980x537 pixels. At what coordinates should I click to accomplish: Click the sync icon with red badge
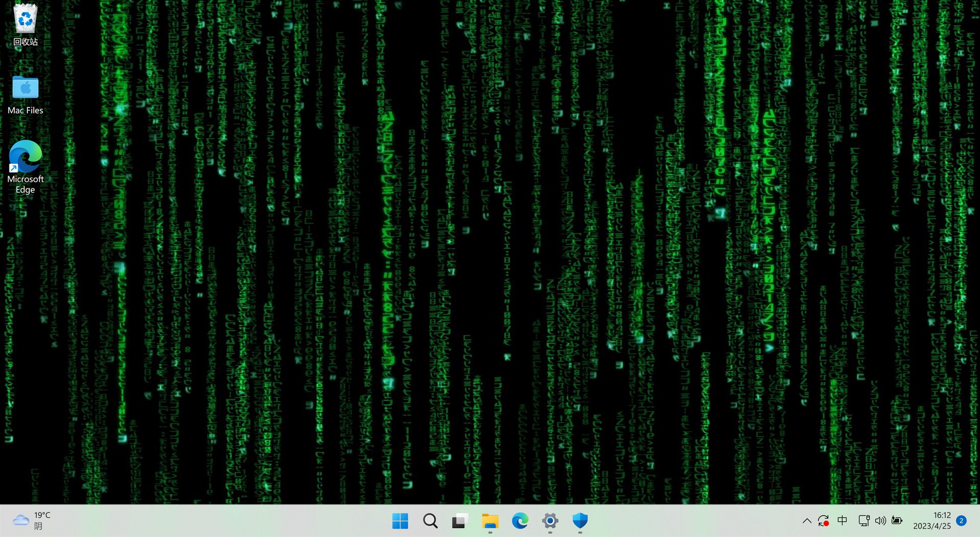click(x=823, y=521)
